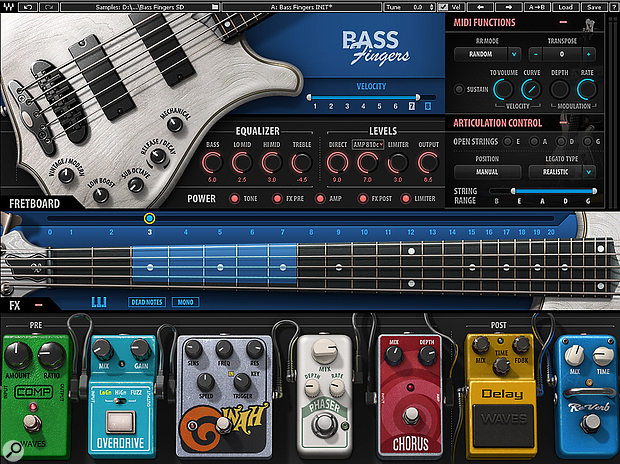620x464 pixels.
Task: Click the Sub Octave knob on the bass
Action: pyautogui.click(x=136, y=185)
